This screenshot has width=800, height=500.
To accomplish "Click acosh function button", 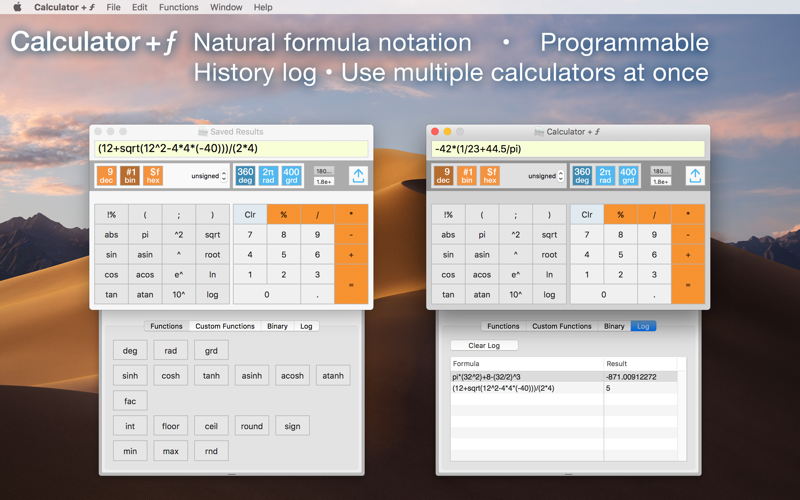I will (x=292, y=376).
